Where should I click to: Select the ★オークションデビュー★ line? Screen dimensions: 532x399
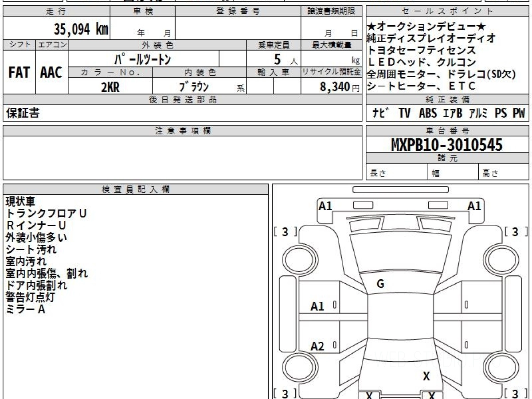click(427, 26)
